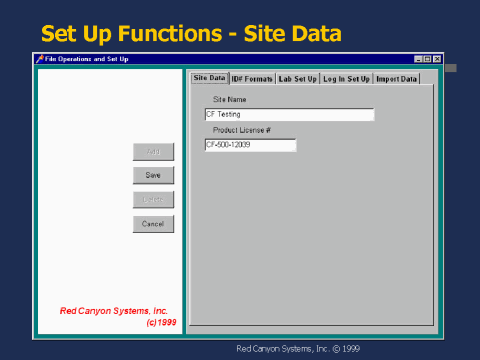Click the disabled Add button

[153, 152]
